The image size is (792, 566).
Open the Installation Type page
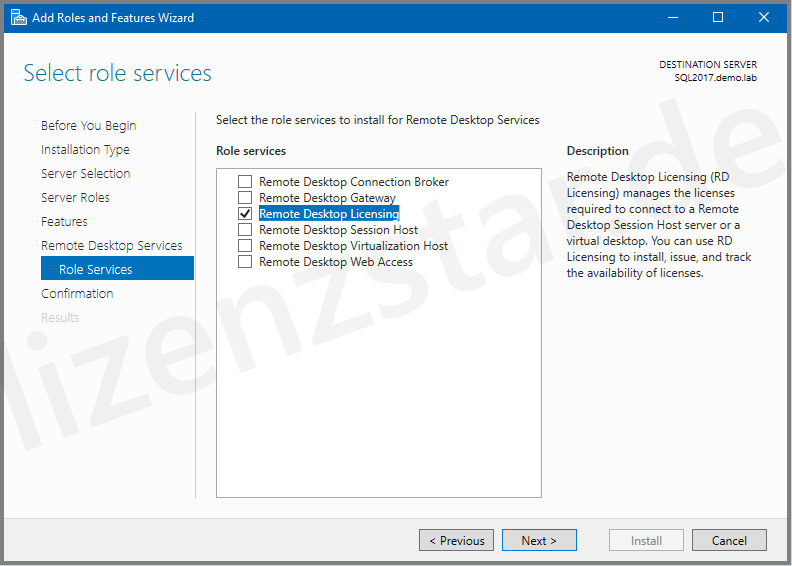[x=85, y=150]
